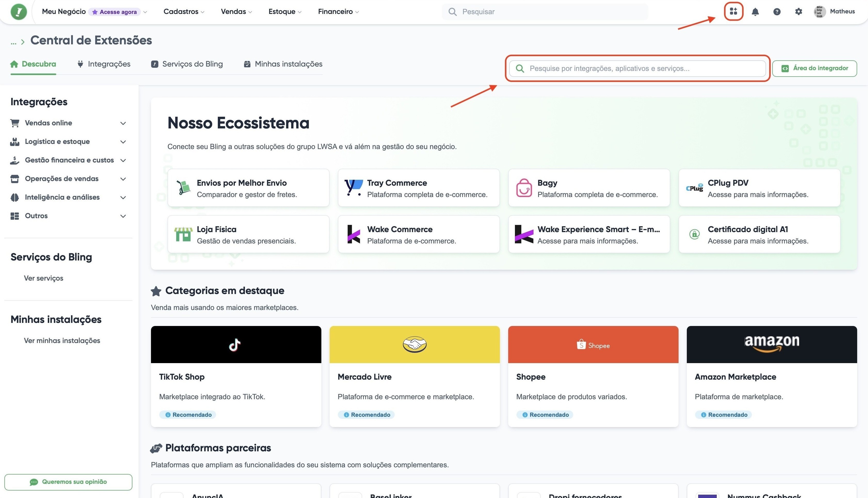Open the extensions grid icon in top bar

coord(733,12)
